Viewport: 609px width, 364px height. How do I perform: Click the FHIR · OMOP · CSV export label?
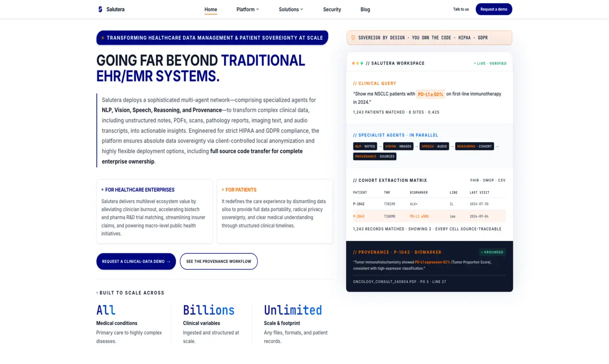pos(488,180)
